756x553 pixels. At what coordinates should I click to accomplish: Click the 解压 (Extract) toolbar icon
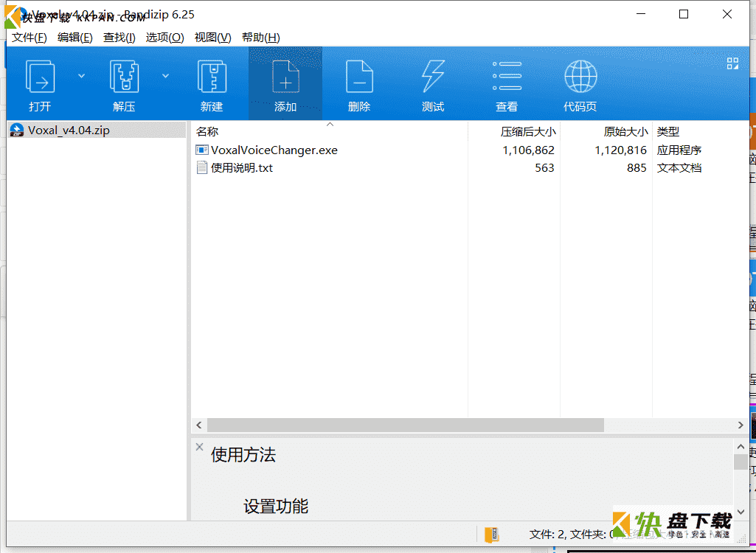pos(124,77)
